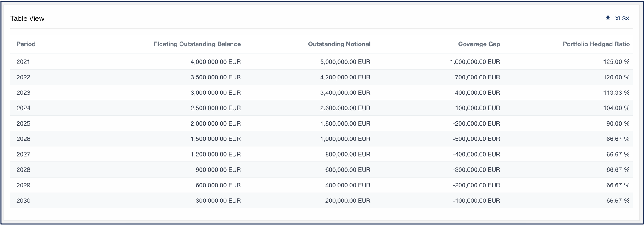Select the -500,000.00 EUR coverage gap cell
This screenshot has width=644, height=225.
coord(477,139)
